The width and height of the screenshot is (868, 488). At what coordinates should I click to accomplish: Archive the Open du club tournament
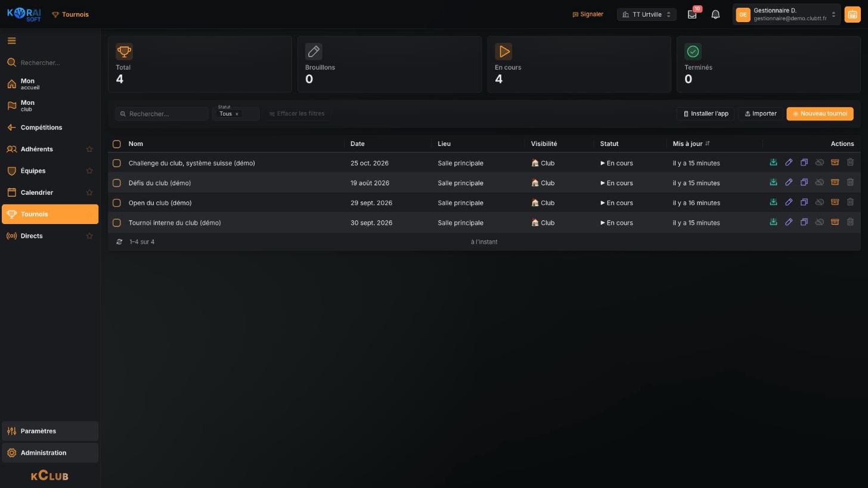pos(835,203)
